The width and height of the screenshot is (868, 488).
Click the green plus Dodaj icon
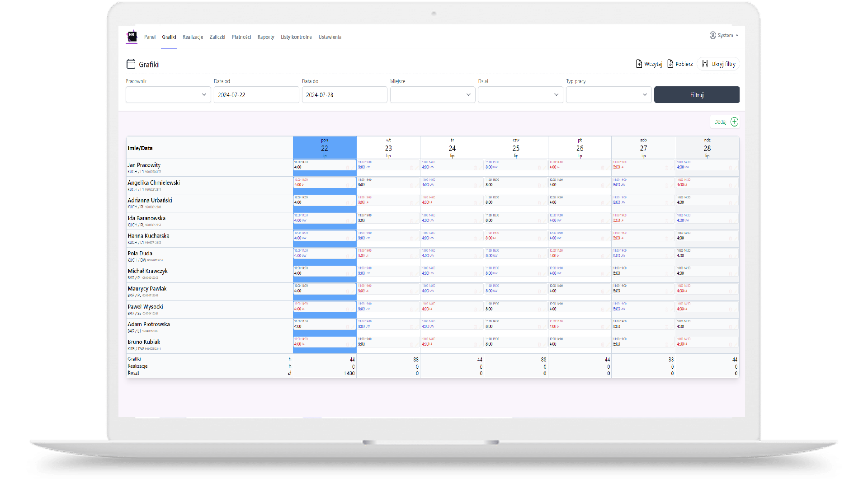pos(734,122)
